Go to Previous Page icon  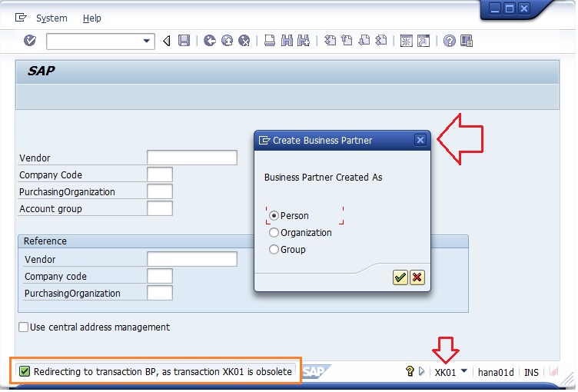click(x=347, y=41)
